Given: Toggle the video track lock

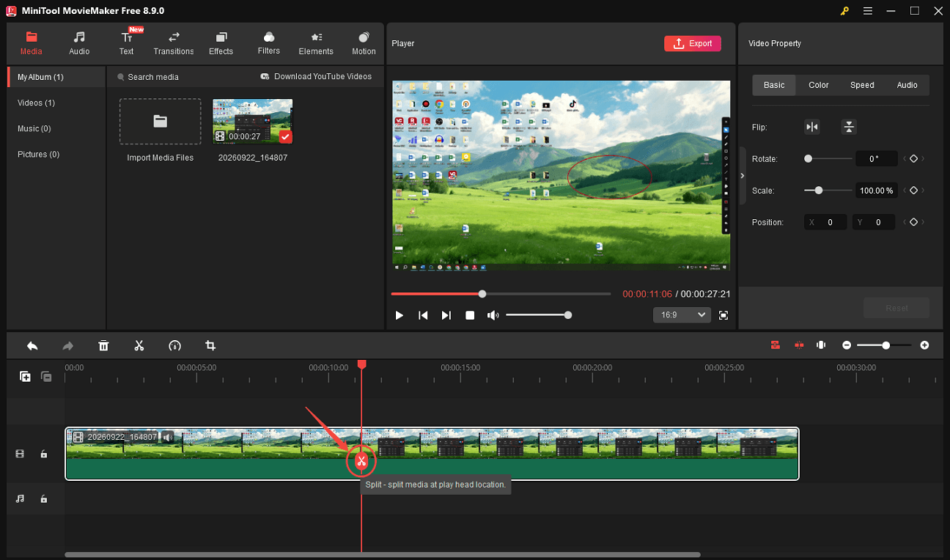Looking at the screenshot, I should (44, 454).
